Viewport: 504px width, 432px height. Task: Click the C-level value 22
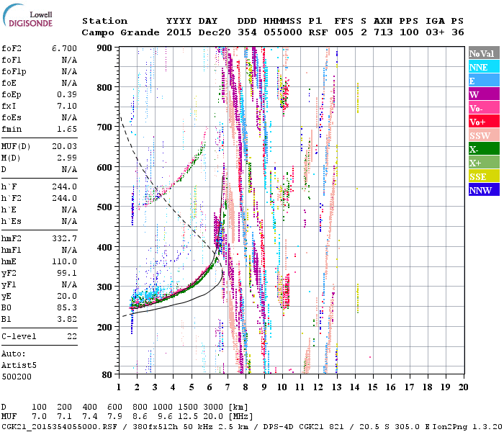click(x=72, y=336)
